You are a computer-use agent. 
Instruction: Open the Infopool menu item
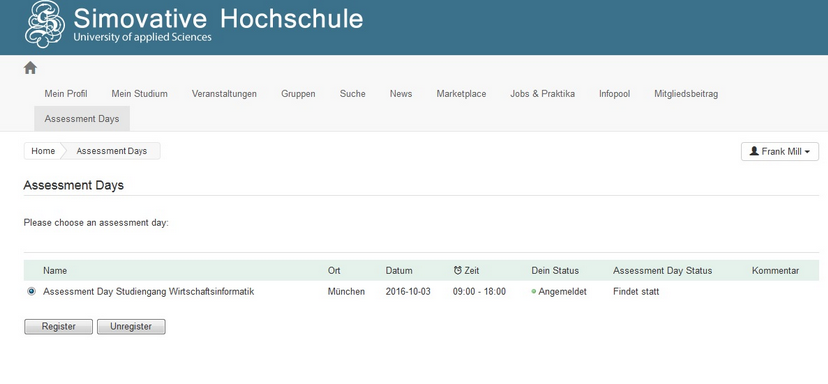[x=614, y=93]
